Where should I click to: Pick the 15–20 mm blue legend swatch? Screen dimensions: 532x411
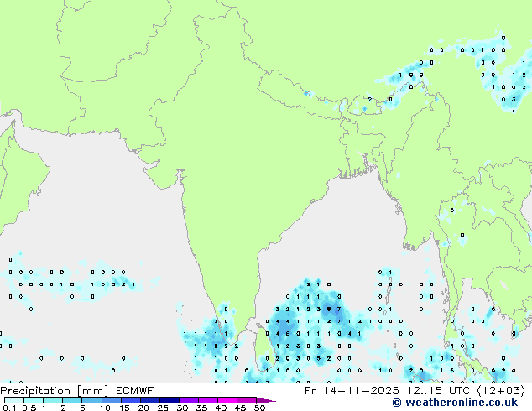(131, 400)
